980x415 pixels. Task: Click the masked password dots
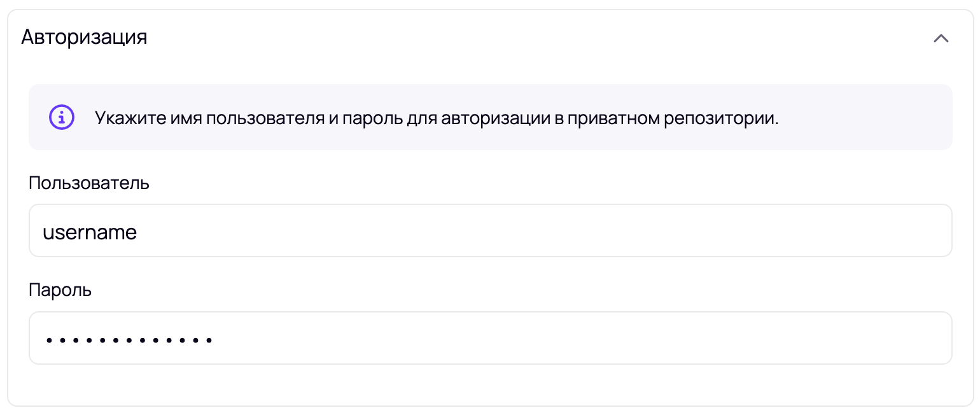pyautogui.click(x=129, y=340)
